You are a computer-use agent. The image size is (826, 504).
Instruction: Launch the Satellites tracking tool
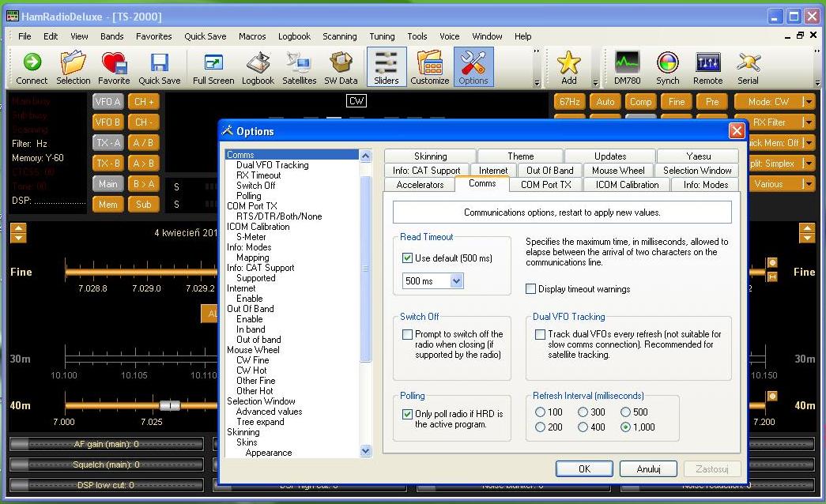point(299,68)
